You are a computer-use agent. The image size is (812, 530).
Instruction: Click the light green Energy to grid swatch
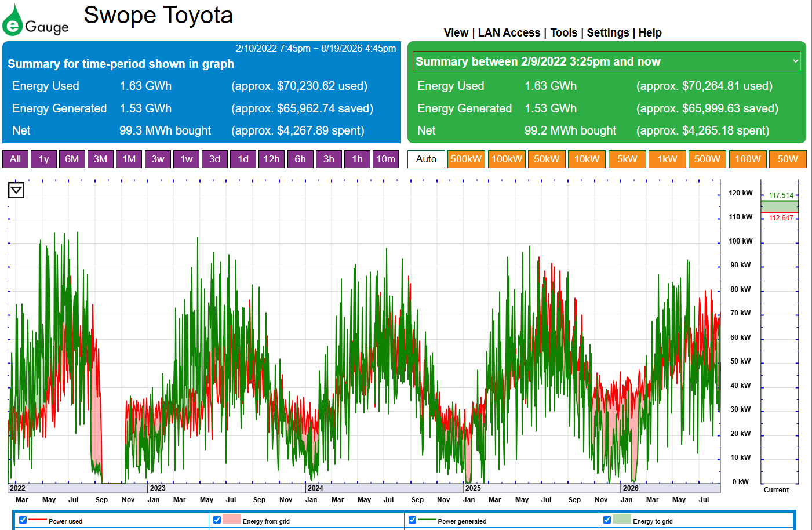click(x=622, y=519)
